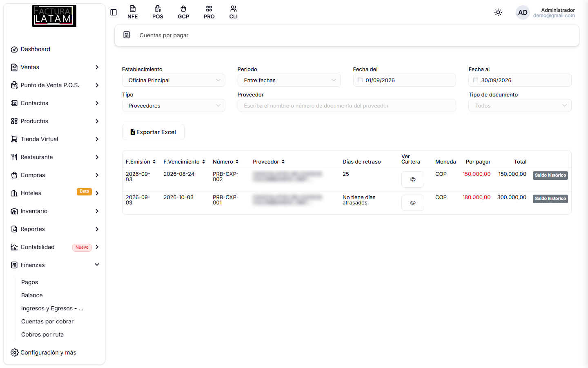
Task: Open Pagos under Finanzas
Action: tap(29, 282)
